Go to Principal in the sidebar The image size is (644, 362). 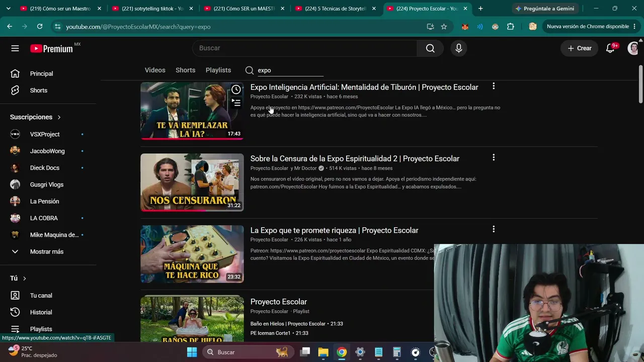click(41, 73)
